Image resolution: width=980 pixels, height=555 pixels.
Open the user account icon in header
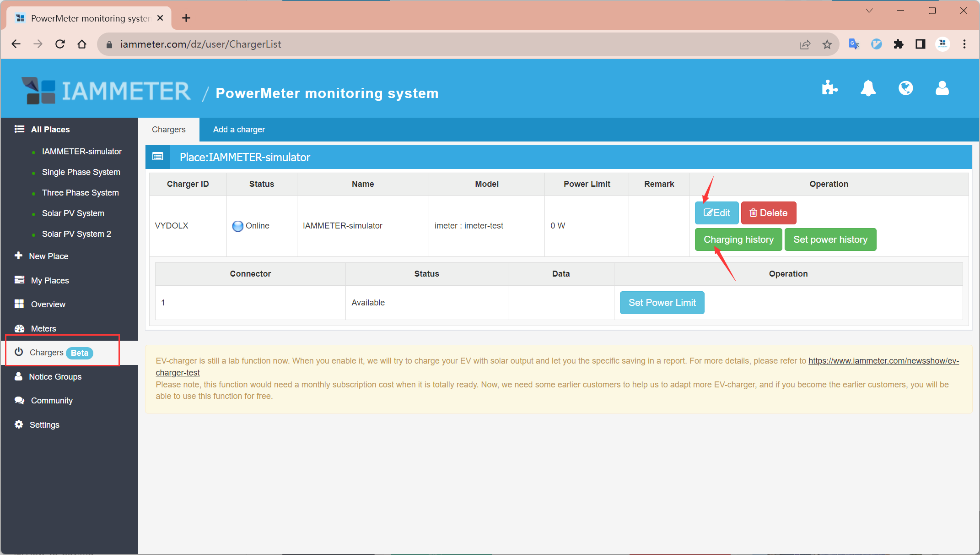[x=942, y=88]
